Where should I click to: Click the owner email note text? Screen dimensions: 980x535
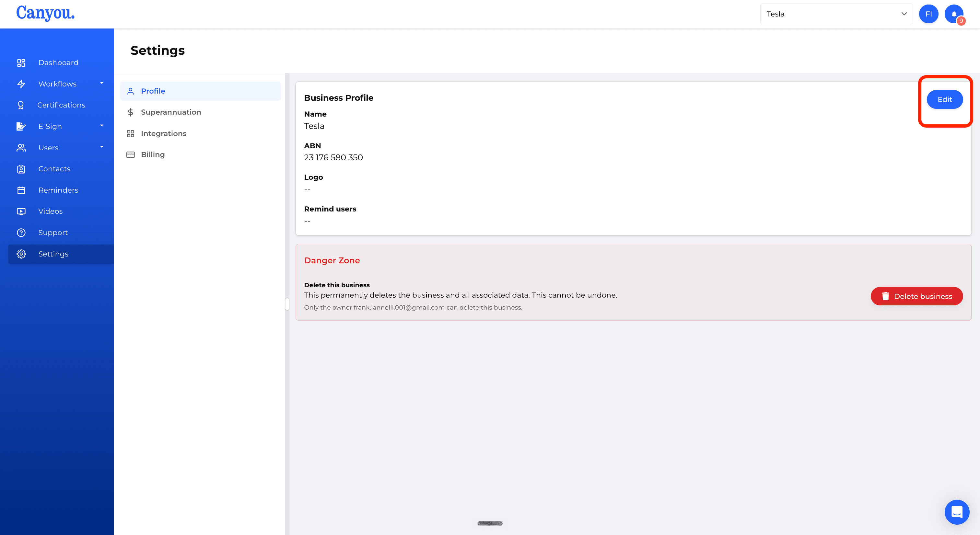(413, 308)
